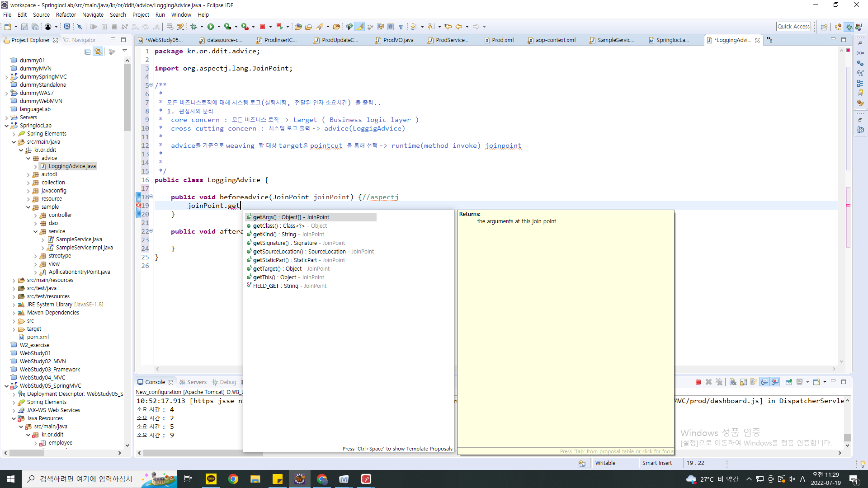This screenshot has height=488, width=868.
Task: Click the Quick Access search field
Action: pos(793,27)
